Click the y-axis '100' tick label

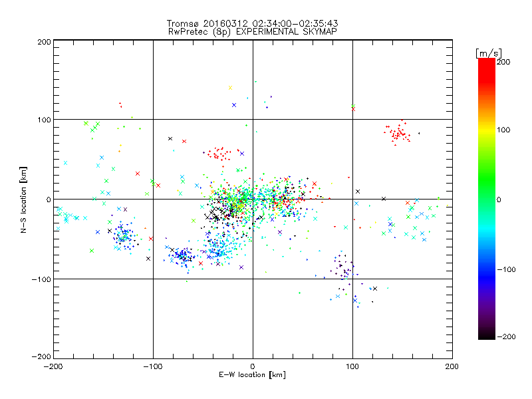[44, 120]
